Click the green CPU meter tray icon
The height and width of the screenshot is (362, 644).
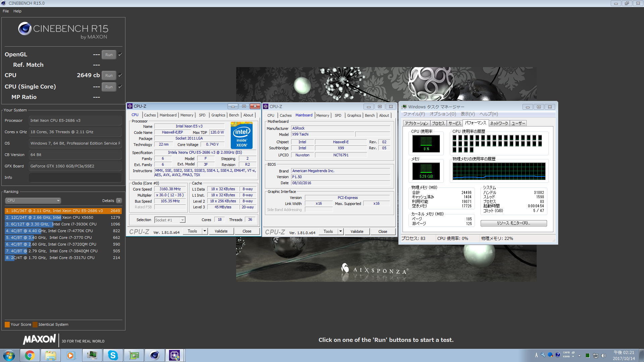[x=588, y=356]
